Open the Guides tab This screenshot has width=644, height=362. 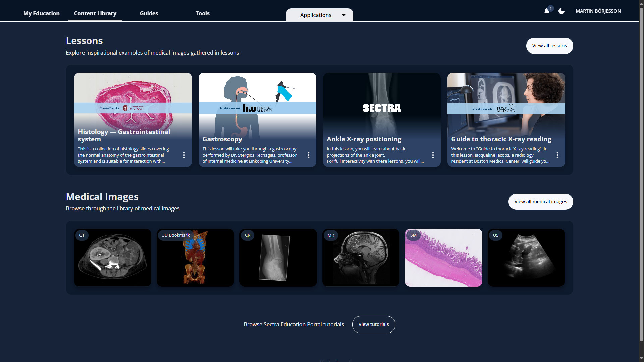pyautogui.click(x=149, y=13)
